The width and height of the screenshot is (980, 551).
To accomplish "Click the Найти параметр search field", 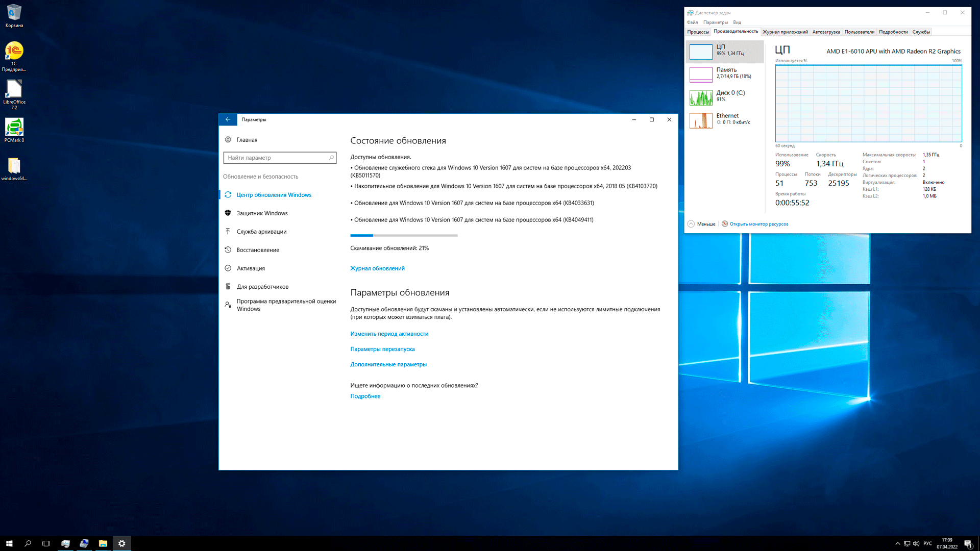I will 276,158.
